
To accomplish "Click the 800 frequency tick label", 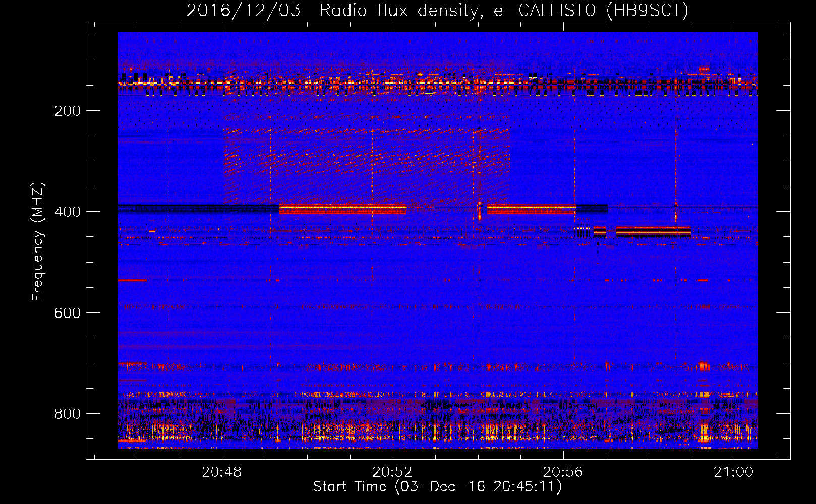I will click(68, 414).
